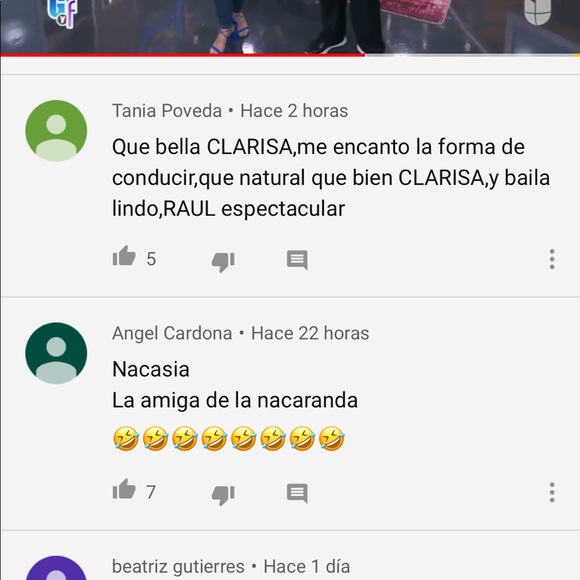Select the 'Que bella CLARISA' comment text
This screenshot has height=580, width=580.
[x=331, y=178]
